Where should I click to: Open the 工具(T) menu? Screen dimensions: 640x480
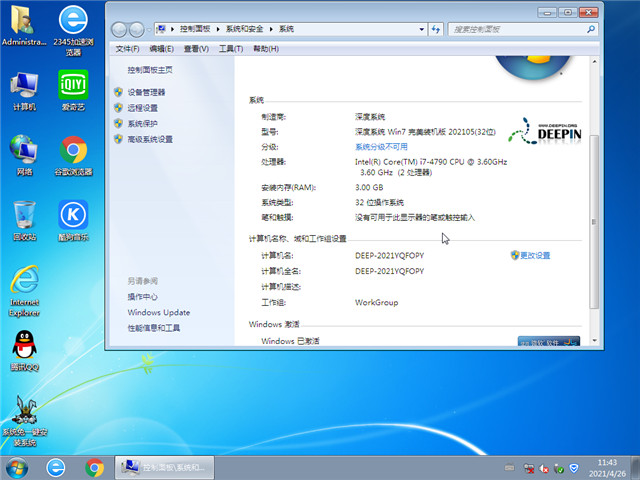point(230,48)
